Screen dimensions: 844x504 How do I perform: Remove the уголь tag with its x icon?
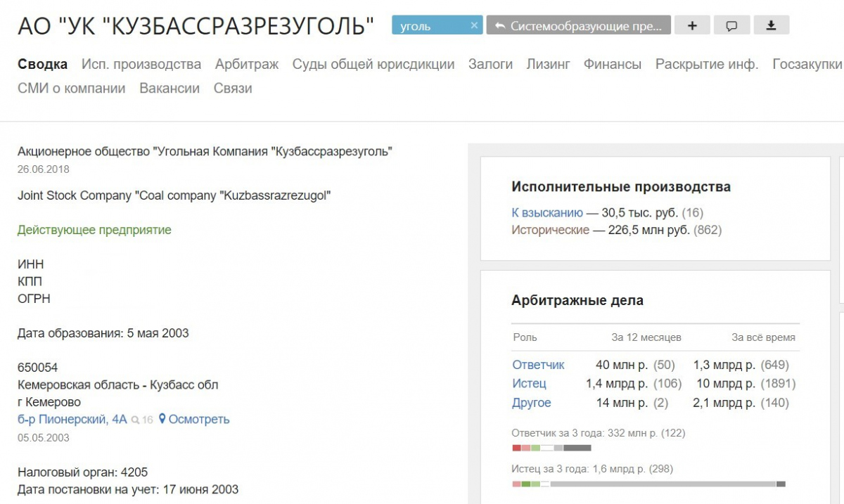tap(474, 26)
